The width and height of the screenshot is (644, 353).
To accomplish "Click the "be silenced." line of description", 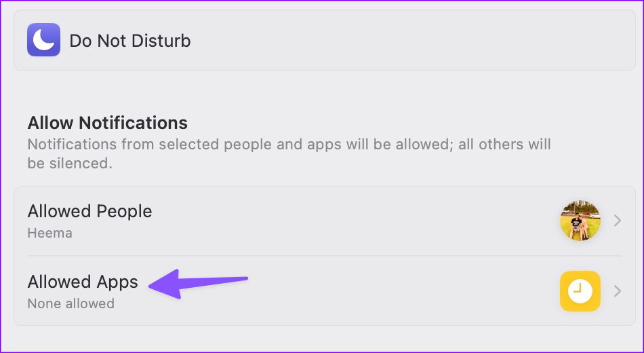I will (x=70, y=164).
